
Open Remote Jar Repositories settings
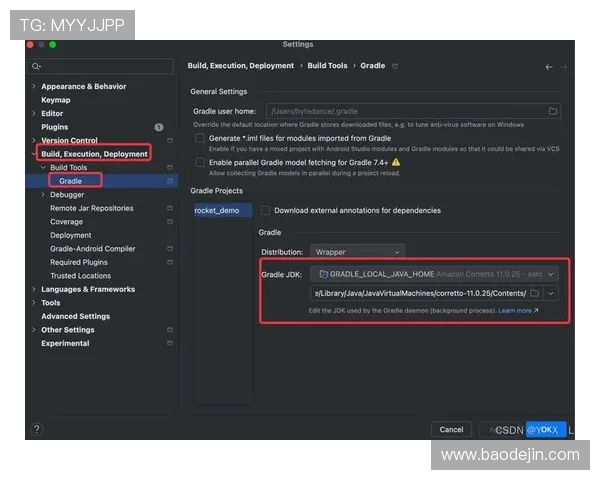(91, 208)
